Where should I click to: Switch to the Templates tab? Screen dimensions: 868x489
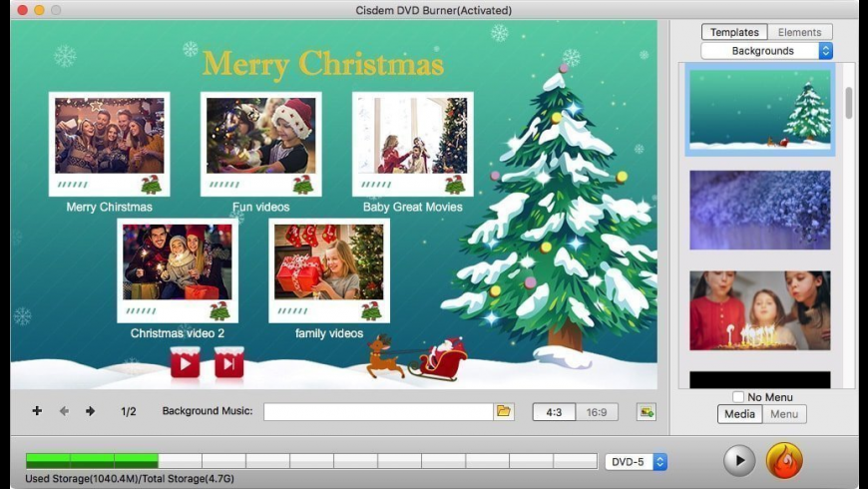(x=734, y=32)
